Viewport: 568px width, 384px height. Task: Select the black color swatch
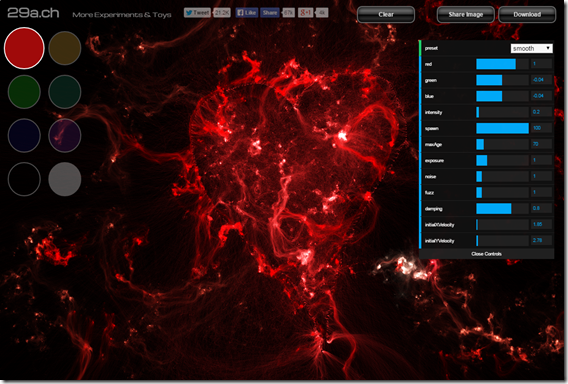[24, 179]
